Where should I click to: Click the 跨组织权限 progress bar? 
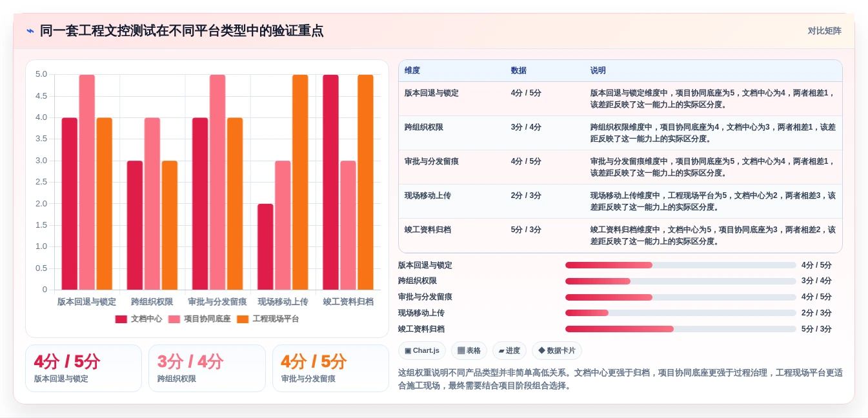681,281
